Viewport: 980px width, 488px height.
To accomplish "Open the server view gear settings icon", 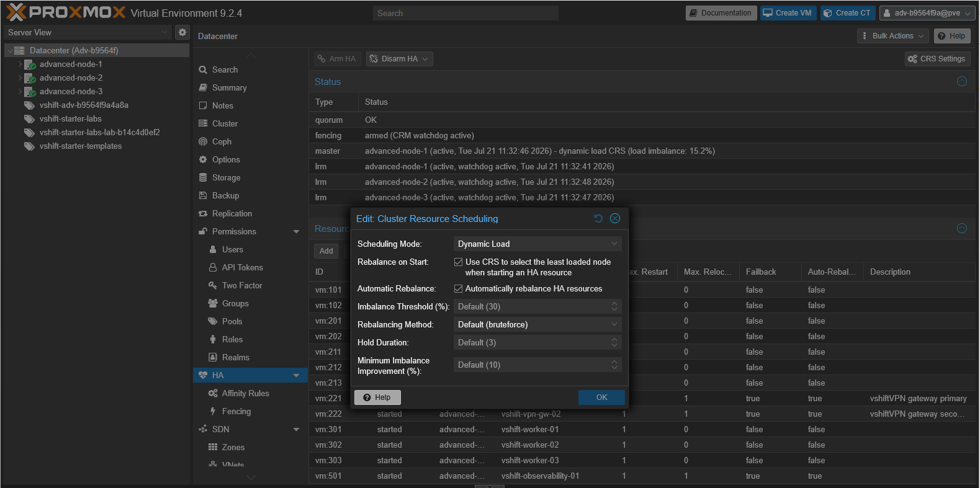I will point(182,32).
